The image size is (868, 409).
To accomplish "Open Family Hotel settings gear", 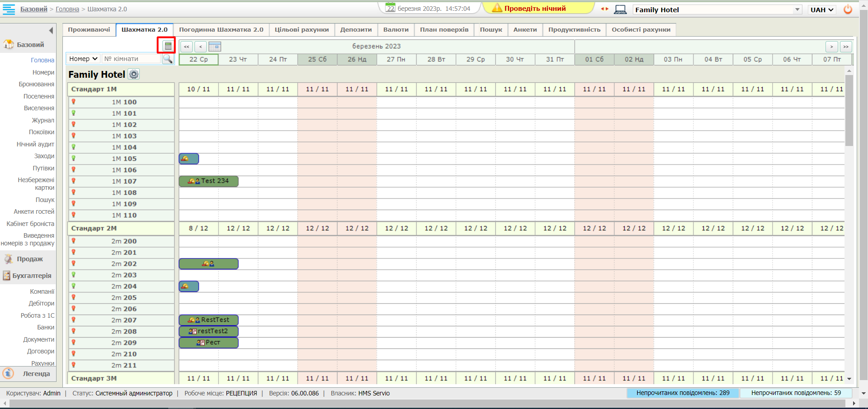I will click(134, 74).
